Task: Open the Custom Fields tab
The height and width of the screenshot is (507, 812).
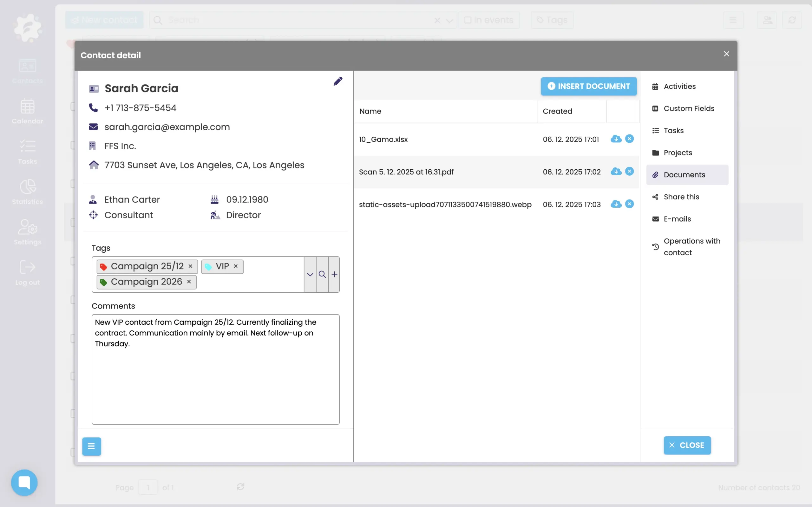Action: click(689, 109)
